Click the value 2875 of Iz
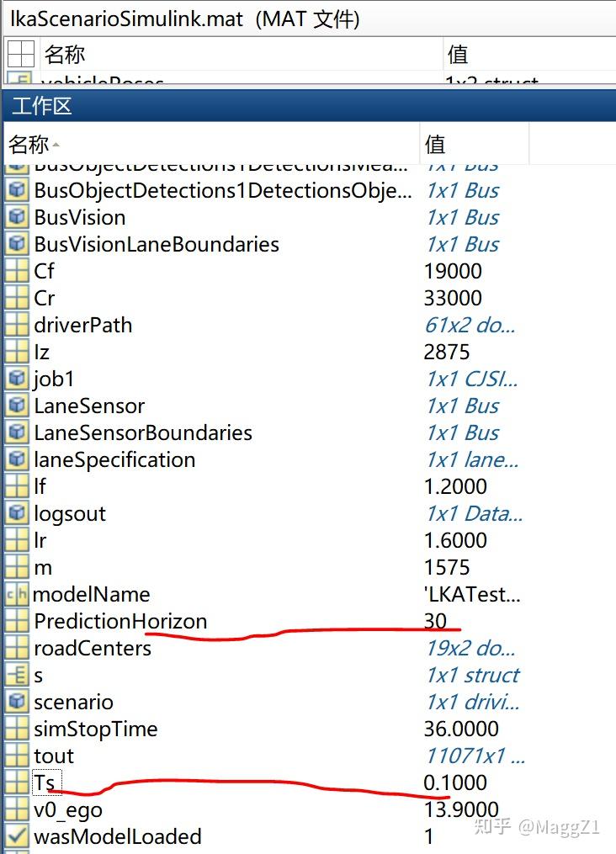This screenshot has width=616, height=854. tap(447, 352)
